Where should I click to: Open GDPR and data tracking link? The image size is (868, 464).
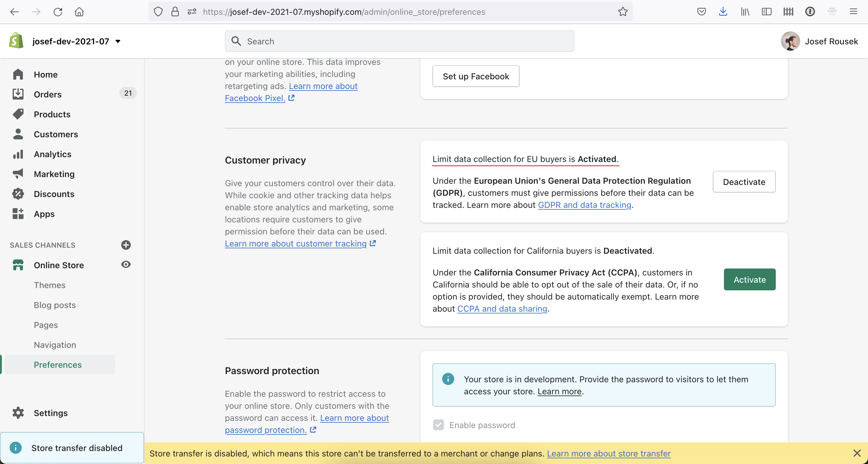tap(584, 205)
